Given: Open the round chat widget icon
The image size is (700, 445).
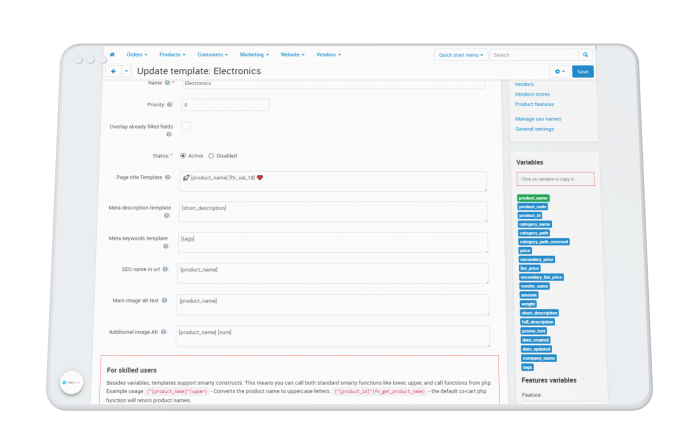Looking at the screenshot, I should (x=71, y=383).
